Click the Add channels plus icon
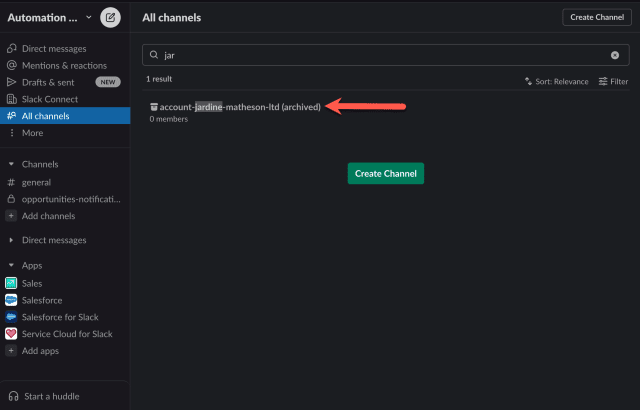The height and width of the screenshot is (410, 640). (x=12, y=216)
